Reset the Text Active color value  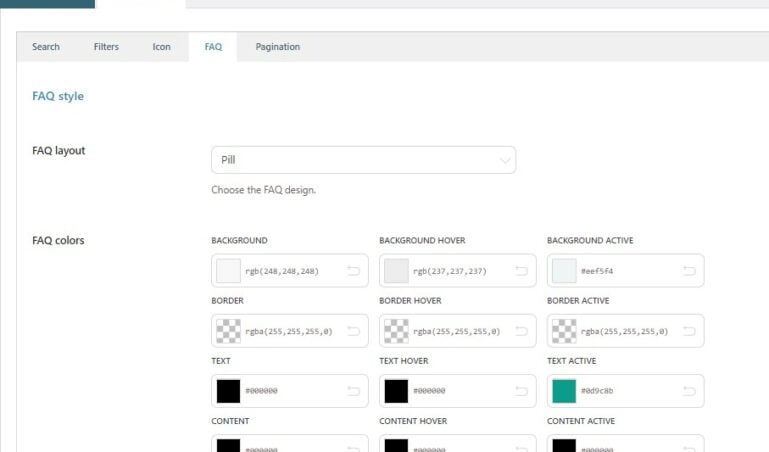pos(689,391)
